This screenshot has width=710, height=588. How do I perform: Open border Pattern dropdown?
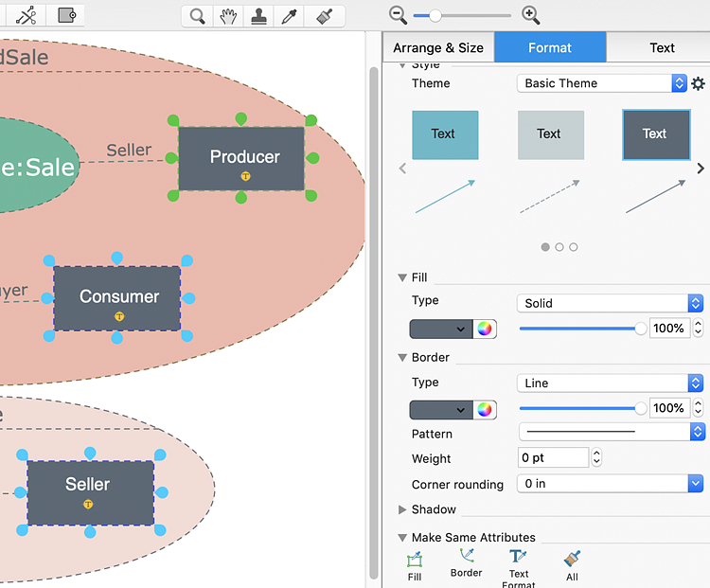612,432
